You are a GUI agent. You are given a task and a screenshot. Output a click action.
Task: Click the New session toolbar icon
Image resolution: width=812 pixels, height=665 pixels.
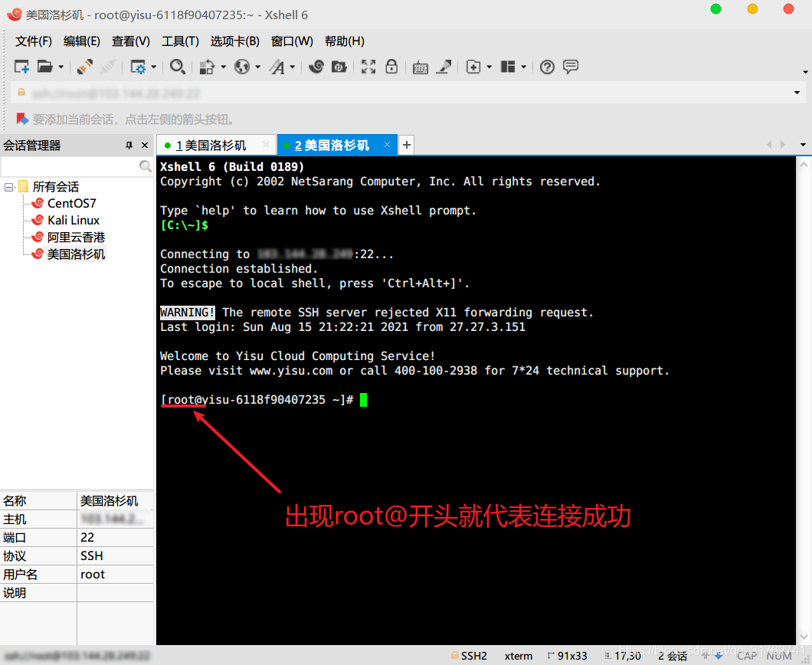[x=21, y=67]
